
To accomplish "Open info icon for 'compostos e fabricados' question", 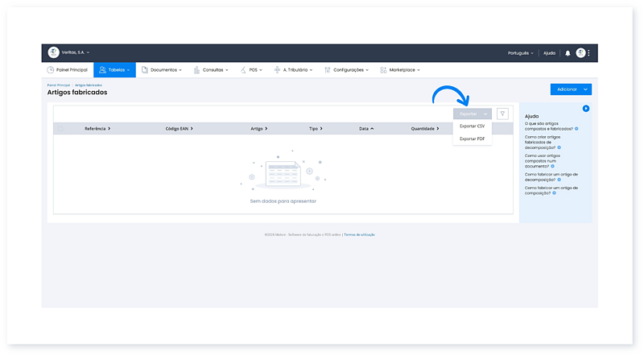I will pyautogui.click(x=576, y=129).
